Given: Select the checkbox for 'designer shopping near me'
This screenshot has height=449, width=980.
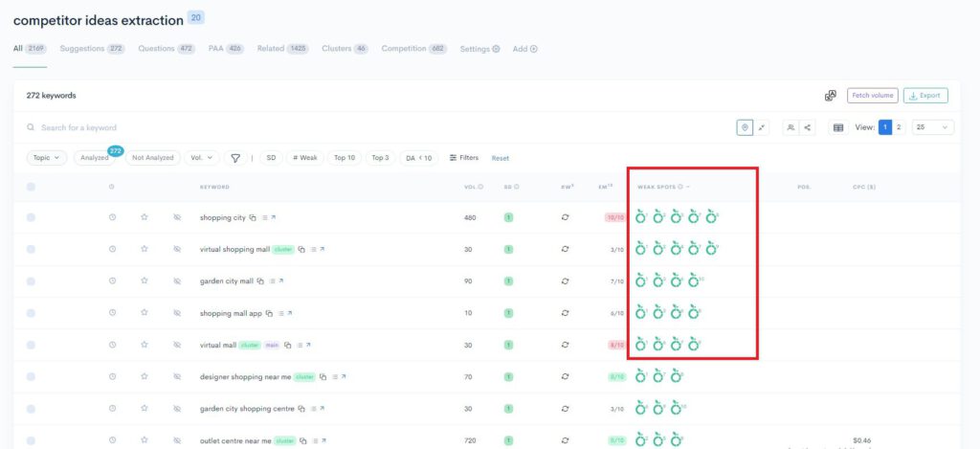Looking at the screenshot, I should 31,376.
